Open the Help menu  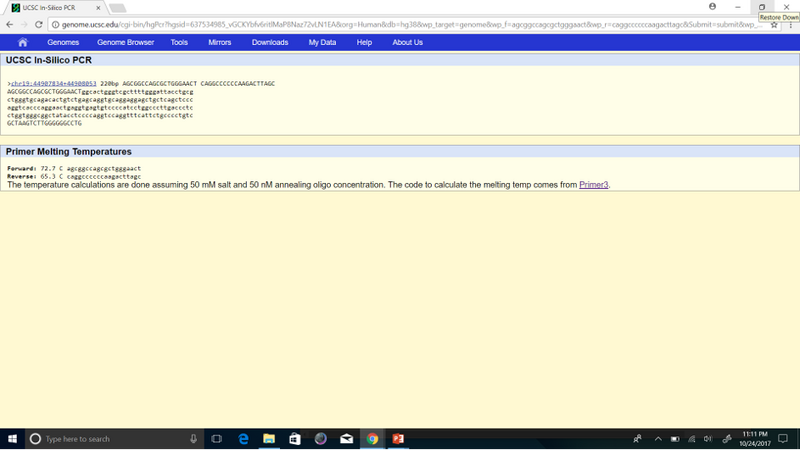pyautogui.click(x=364, y=43)
